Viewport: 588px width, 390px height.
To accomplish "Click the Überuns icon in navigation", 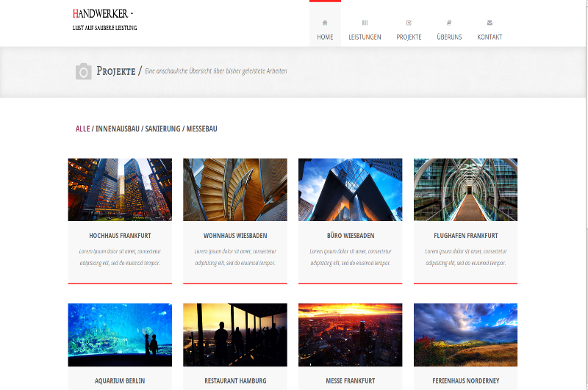I will point(449,23).
